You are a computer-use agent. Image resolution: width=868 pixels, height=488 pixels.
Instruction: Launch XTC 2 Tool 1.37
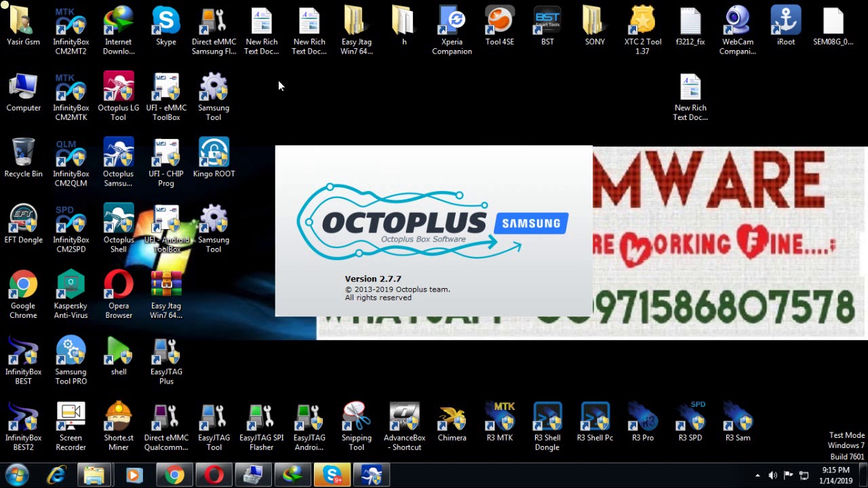(643, 32)
